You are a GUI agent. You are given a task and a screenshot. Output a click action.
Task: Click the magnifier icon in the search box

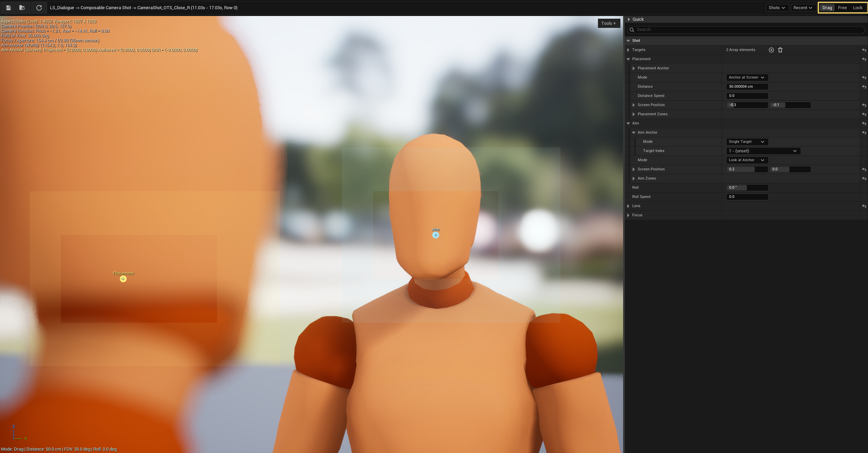point(632,30)
